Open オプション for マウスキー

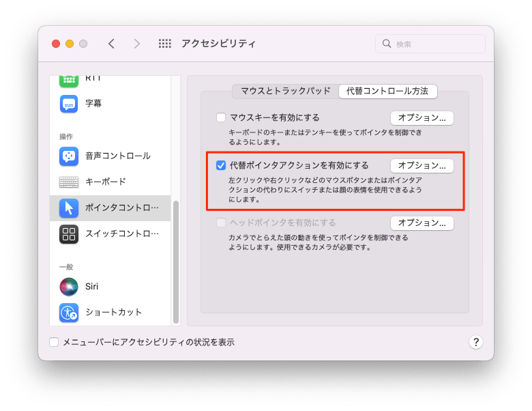click(422, 118)
